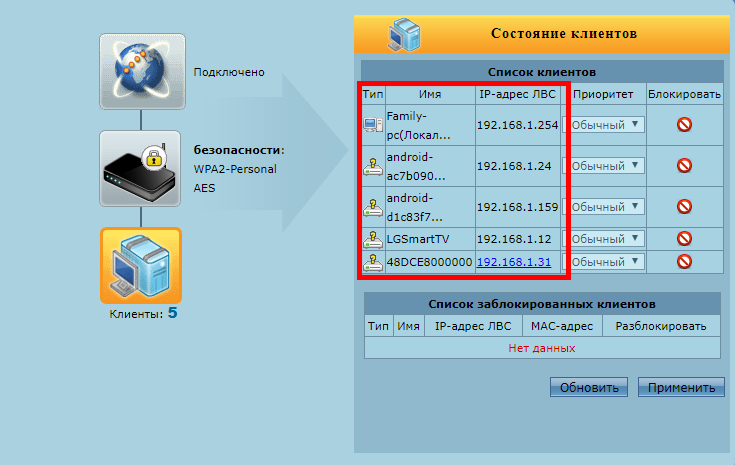Open priority dropdown for LGSmartTV
Viewport: 735px width, 465px height.
point(604,239)
